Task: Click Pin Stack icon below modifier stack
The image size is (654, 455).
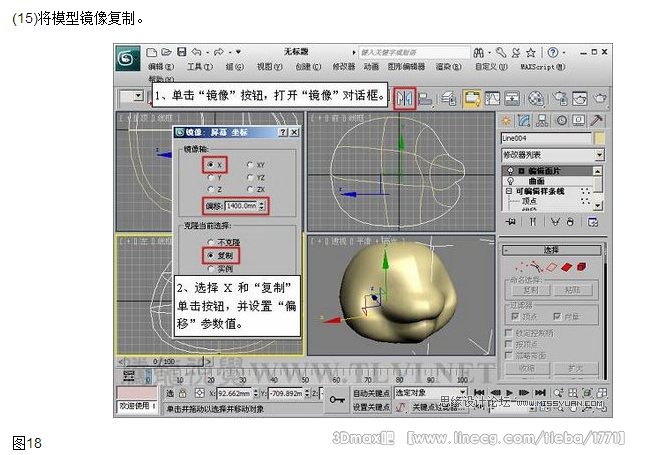Action: (x=511, y=222)
